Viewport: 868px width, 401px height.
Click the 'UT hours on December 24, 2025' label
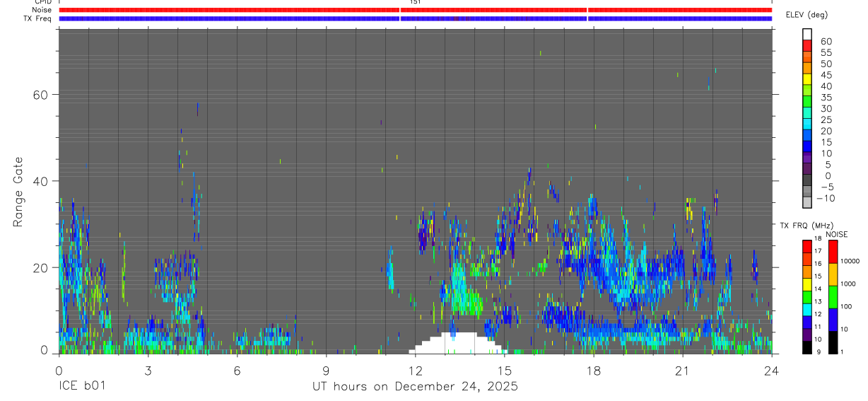(x=415, y=387)
